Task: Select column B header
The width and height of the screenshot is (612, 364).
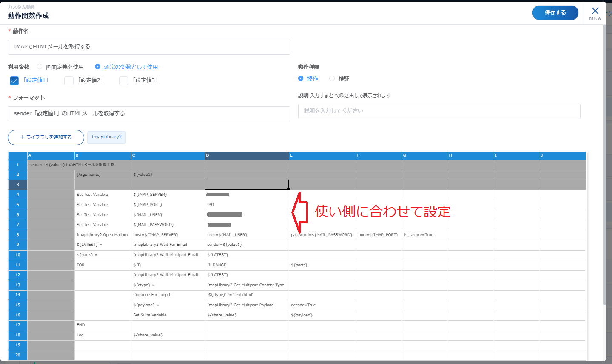Action: point(102,155)
